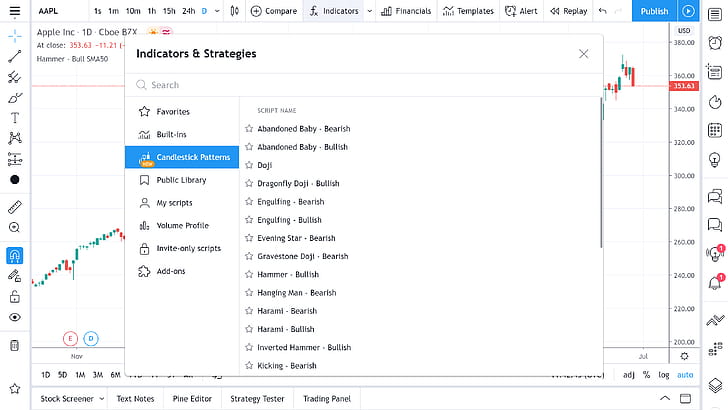Select the Built-ins category

[172, 134]
